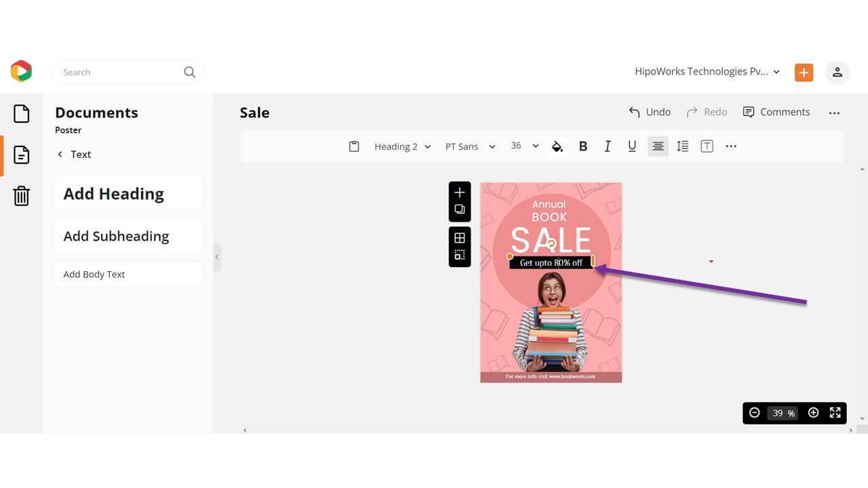Image resolution: width=868 pixels, height=488 pixels.
Task: Select the text box insert icon
Action: coord(707,146)
